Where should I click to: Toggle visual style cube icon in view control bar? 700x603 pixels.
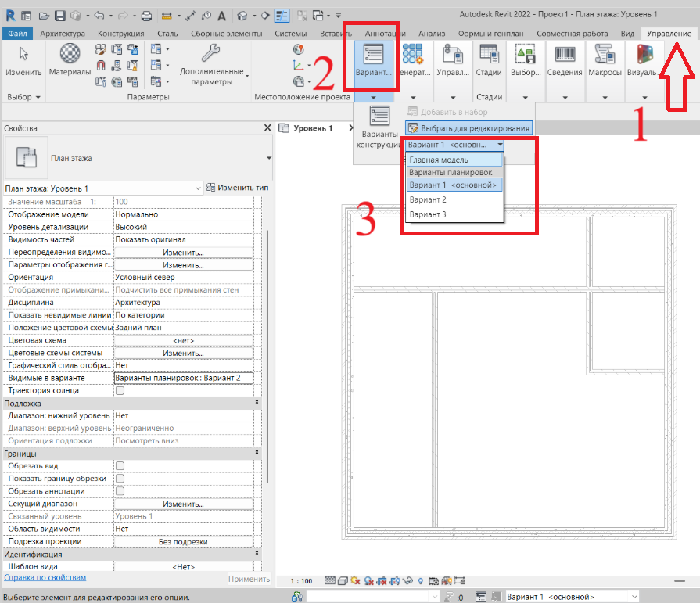point(343,580)
